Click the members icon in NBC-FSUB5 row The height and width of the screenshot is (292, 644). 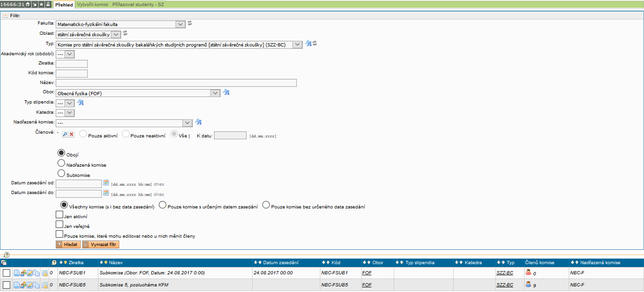point(23,285)
